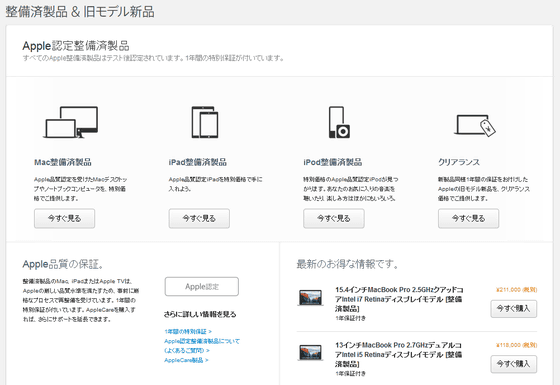Click the ¥211,000 price text
Screen dimensions: 560x385
pos(516,290)
